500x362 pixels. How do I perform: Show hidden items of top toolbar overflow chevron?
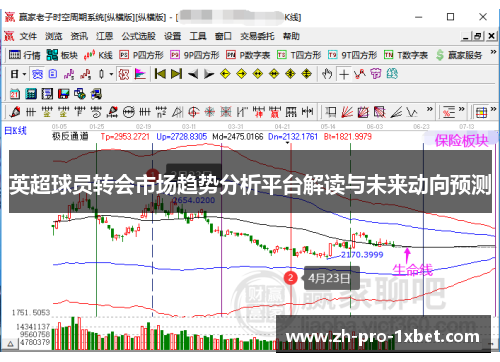(x=493, y=52)
